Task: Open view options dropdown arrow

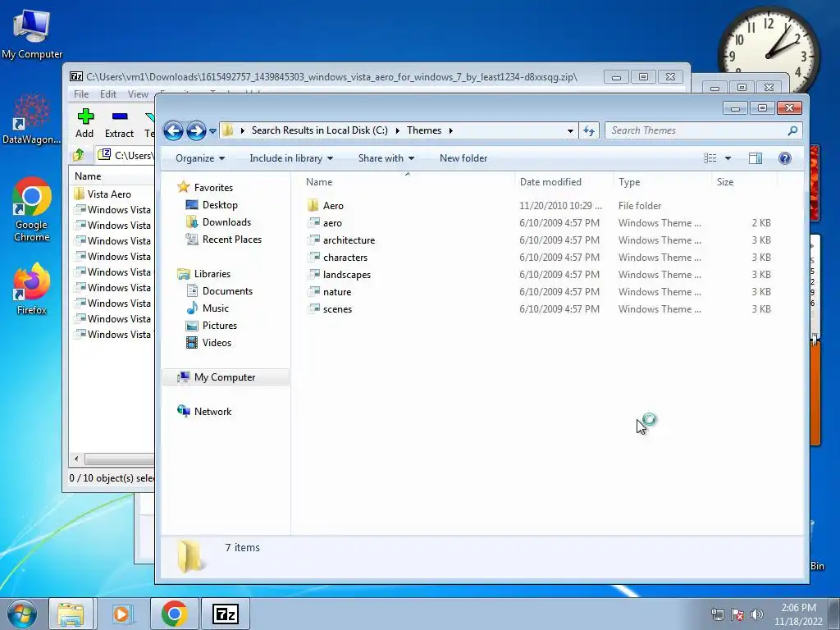Action: click(x=728, y=158)
